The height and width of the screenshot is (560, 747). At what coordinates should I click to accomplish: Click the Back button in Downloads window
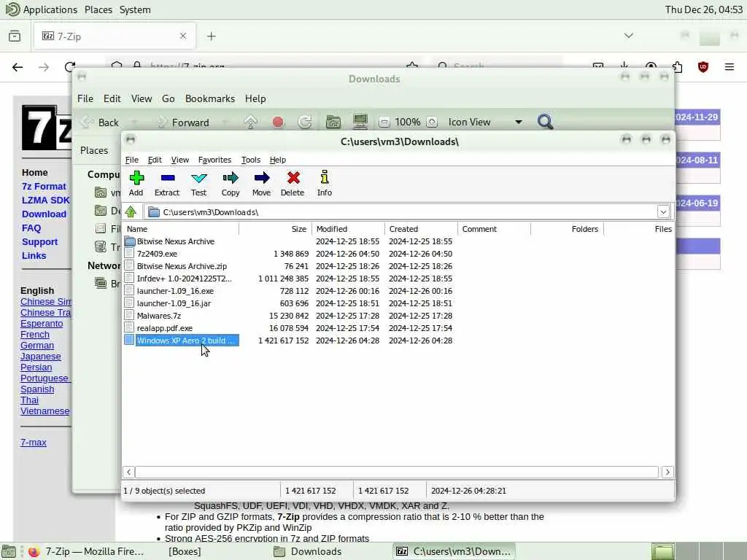click(x=101, y=122)
